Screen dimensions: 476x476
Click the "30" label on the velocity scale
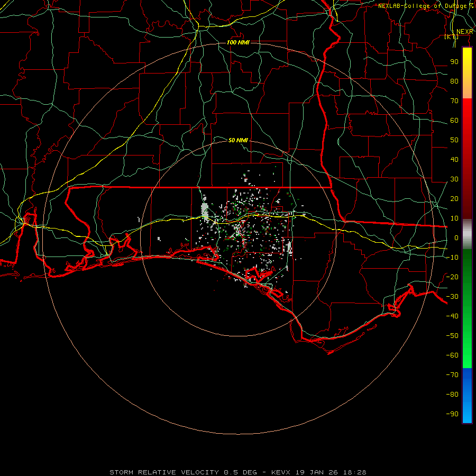click(x=454, y=179)
